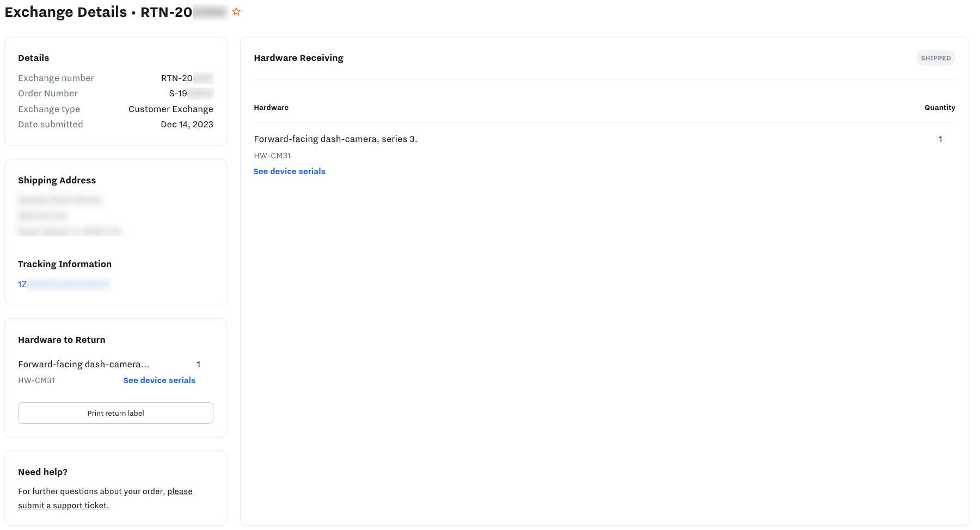Screen dimensions: 980x530
Task: Select the Need help? section heading
Action: tap(42, 472)
